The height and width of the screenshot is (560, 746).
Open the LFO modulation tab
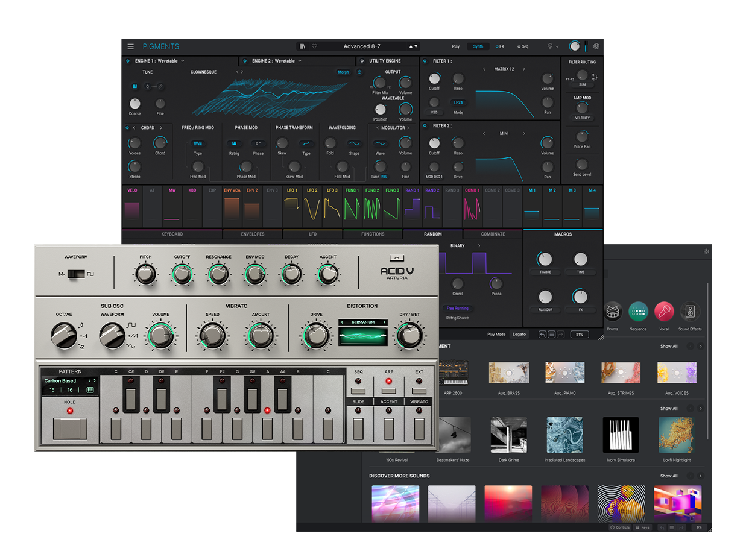click(313, 234)
